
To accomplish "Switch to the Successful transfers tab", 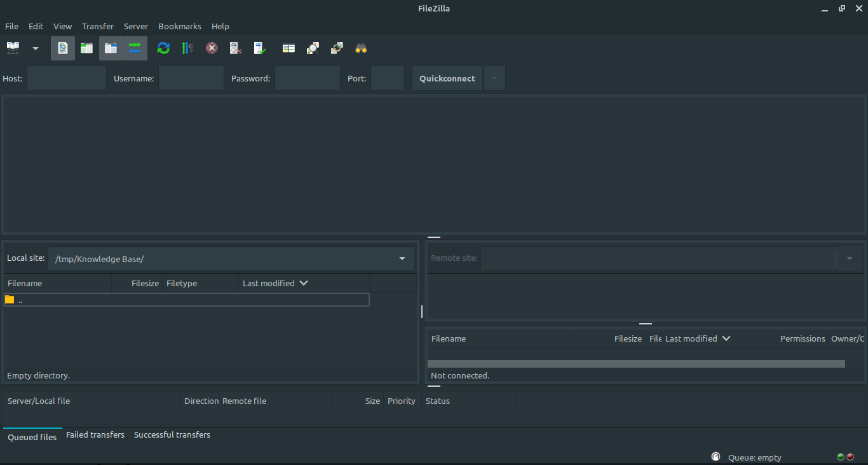I will click(x=172, y=435).
